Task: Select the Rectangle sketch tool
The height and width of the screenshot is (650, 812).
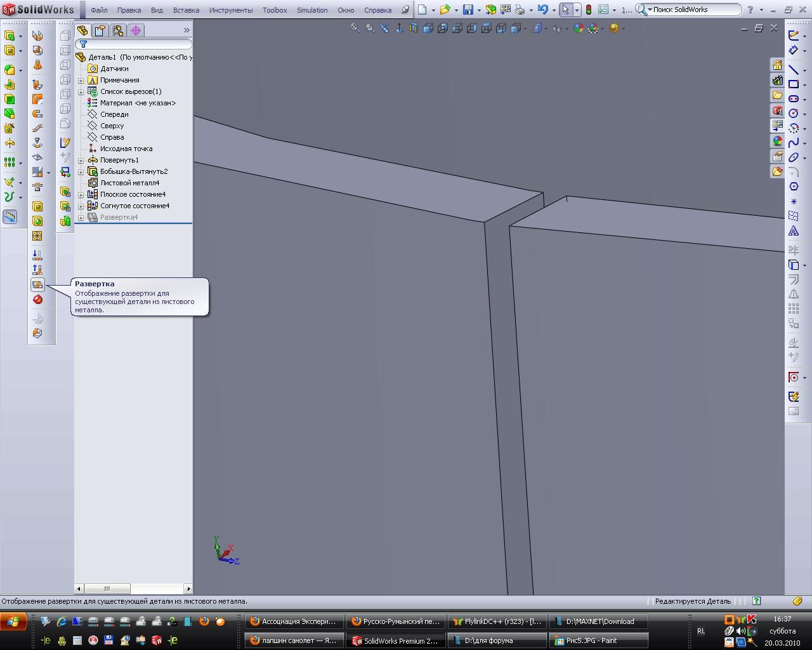Action: [794, 84]
